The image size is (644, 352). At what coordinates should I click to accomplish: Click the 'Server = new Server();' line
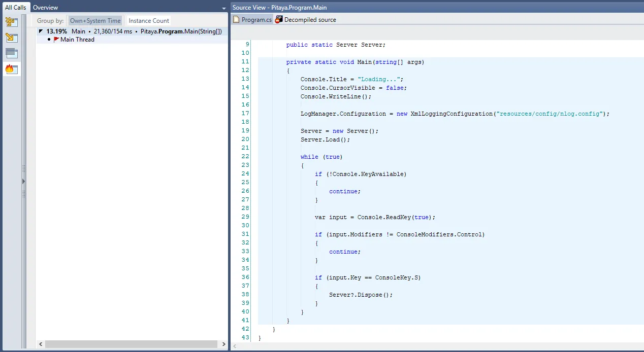click(x=339, y=131)
